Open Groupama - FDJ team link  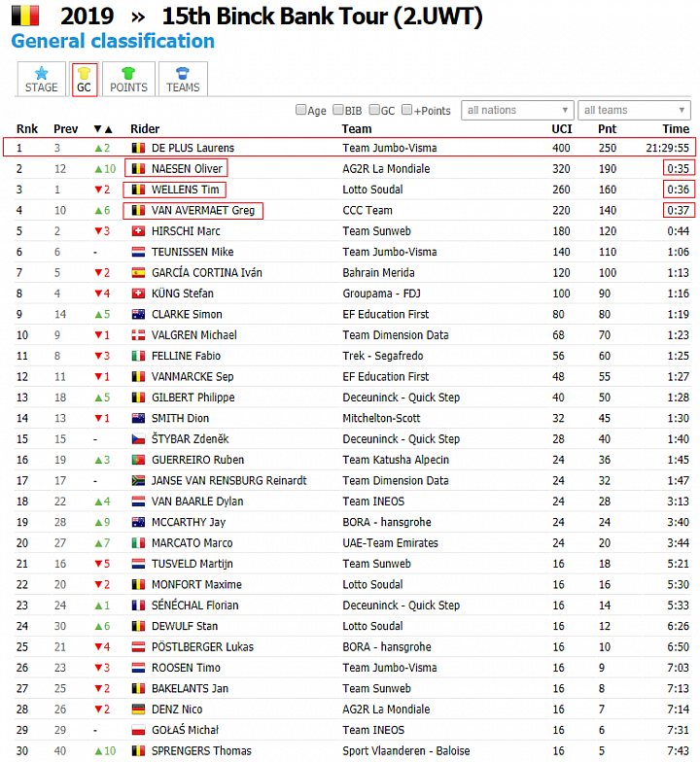pos(381,294)
